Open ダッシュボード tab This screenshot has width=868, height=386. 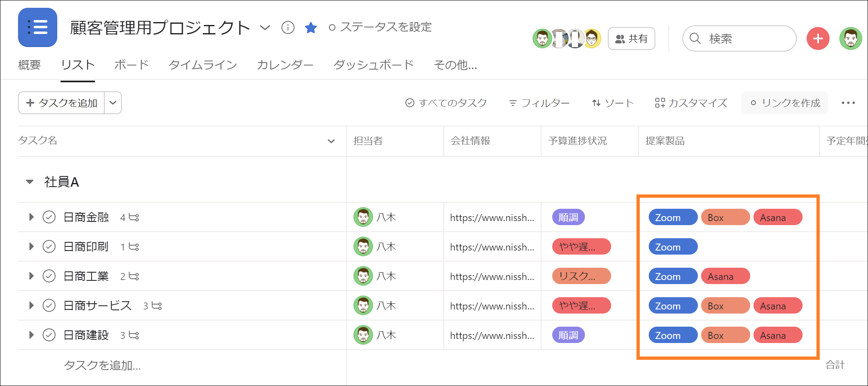pyautogui.click(x=373, y=65)
